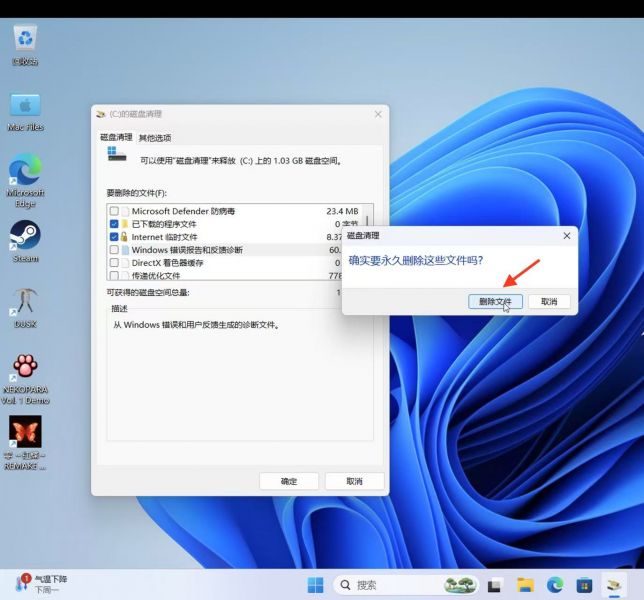Check the Windows 错误报告和反馈诊断 checkbox
644x600 pixels.
[x=114, y=250]
